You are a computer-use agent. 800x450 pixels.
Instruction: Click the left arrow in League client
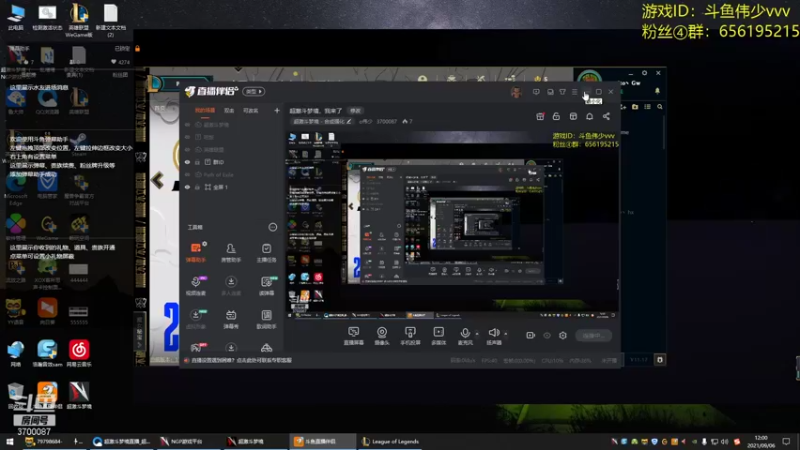[x=157, y=180]
